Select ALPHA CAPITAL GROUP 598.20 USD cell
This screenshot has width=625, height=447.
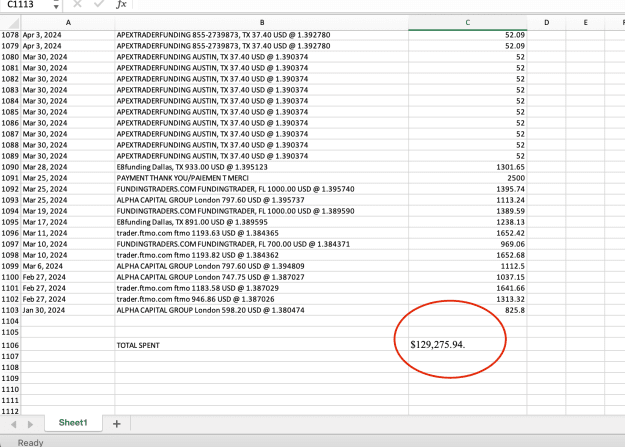[262, 310]
